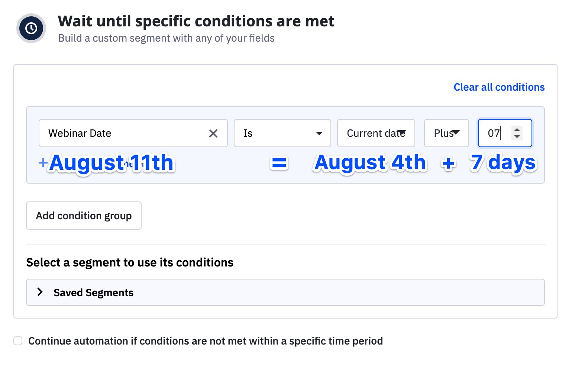Click the Clear all conditions link
588x391 pixels.
point(499,87)
